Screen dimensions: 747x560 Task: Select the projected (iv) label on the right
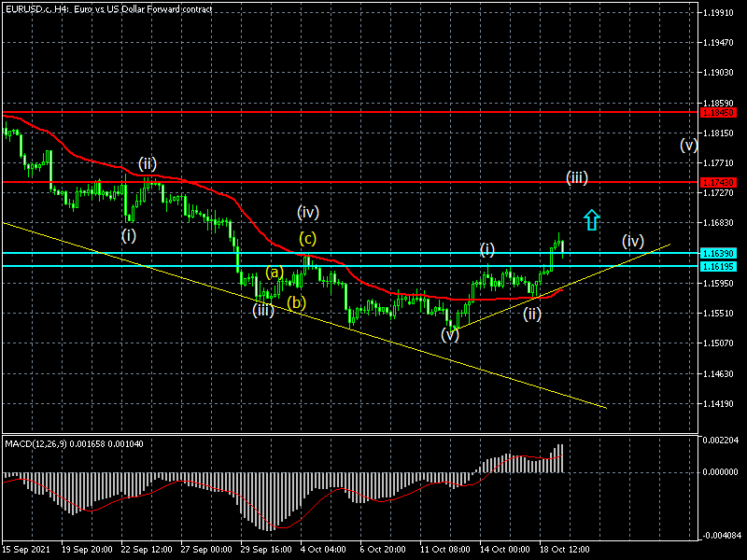(633, 242)
